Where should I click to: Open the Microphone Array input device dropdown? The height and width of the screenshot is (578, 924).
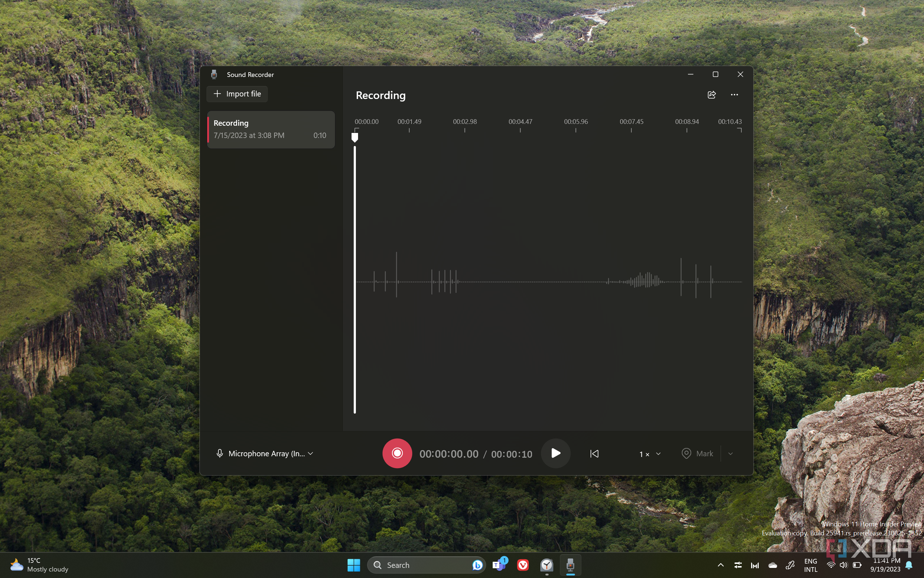[x=265, y=453]
